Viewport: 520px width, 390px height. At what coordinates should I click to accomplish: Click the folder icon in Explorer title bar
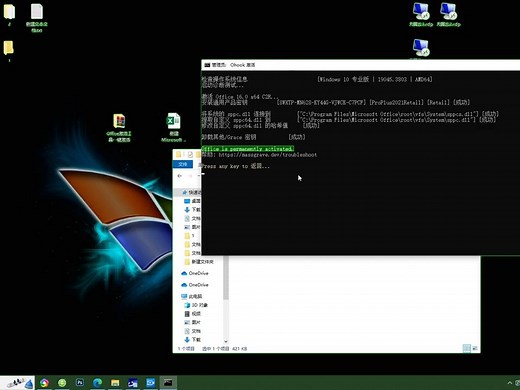point(179,154)
